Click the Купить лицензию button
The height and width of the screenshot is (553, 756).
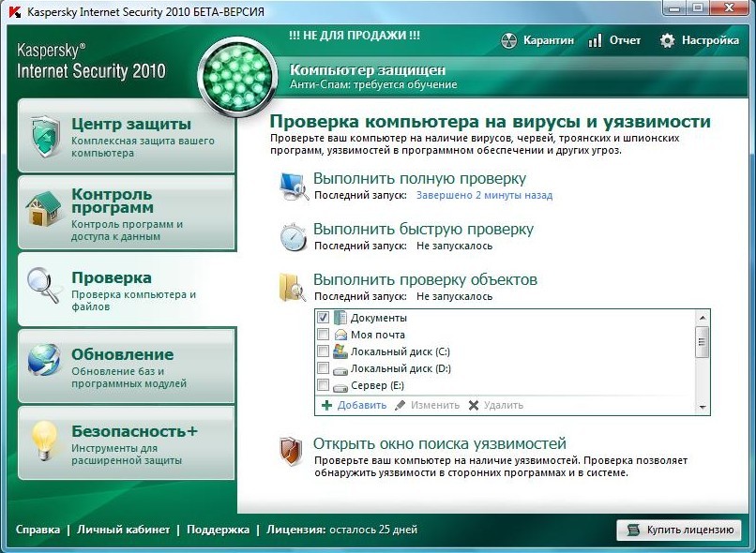click(x=679, y=530)
